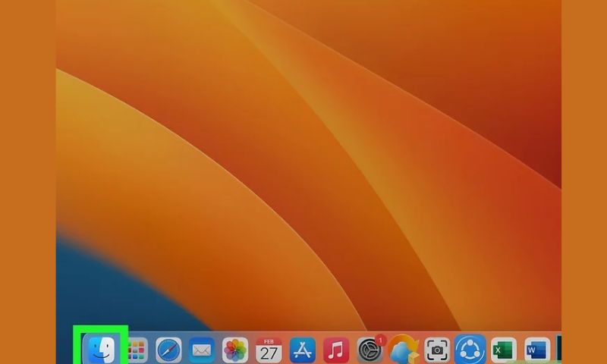Launch the blue circular sharing app
This screenshot has height=364, width=607.
(470, 350)
